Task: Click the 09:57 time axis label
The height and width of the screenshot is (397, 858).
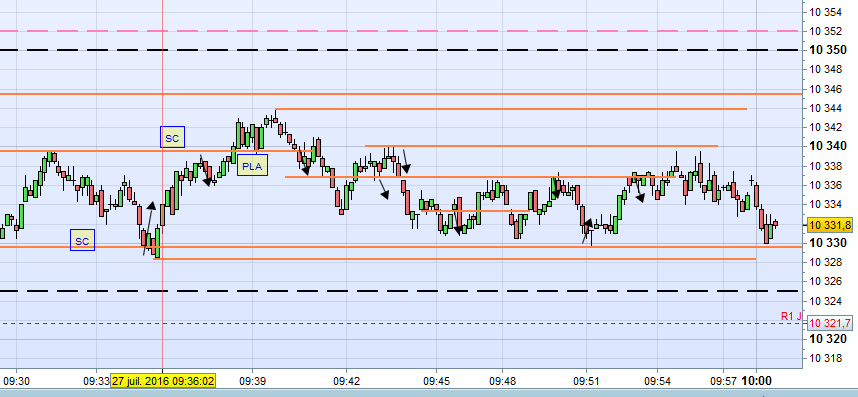Action: tap(723, 380)
